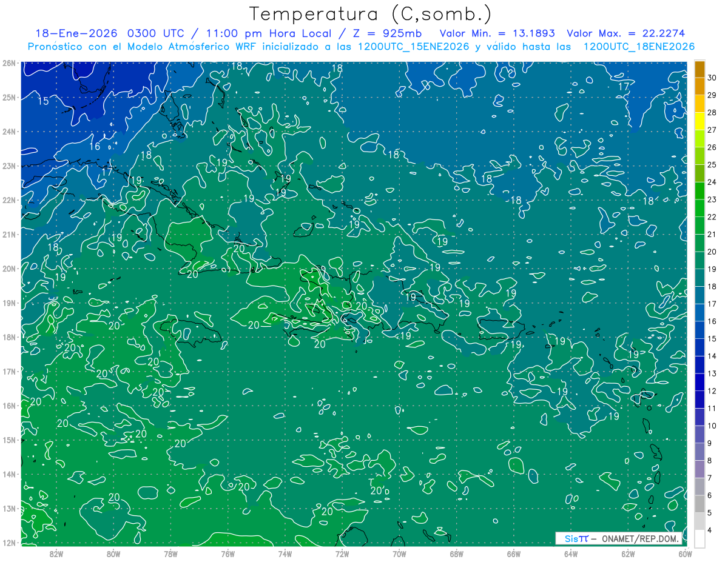Click the '82W' longitude axis label
Viewport: 728px width, 562px height.
56,554
